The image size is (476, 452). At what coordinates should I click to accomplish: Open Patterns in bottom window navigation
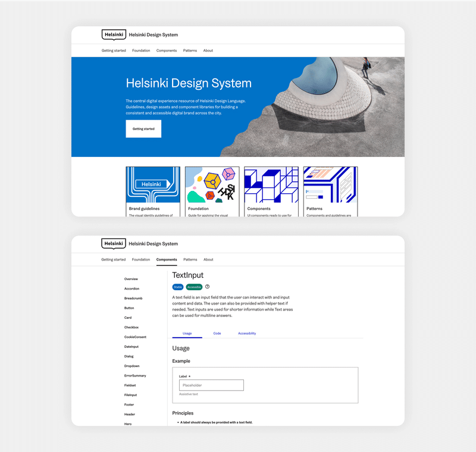tap(190, 260)
